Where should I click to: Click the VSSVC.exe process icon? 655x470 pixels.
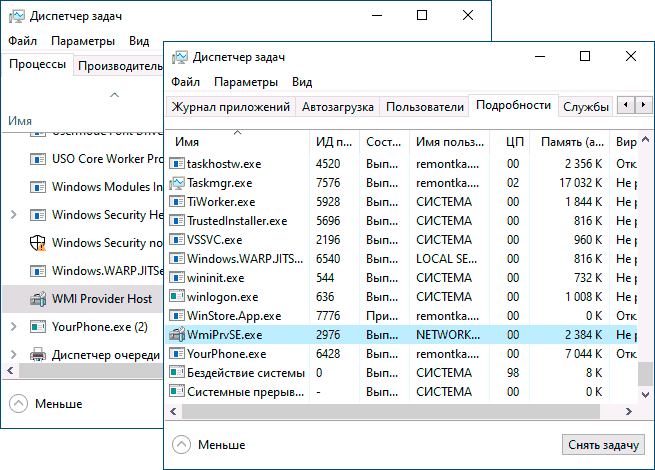coord(177,240)
